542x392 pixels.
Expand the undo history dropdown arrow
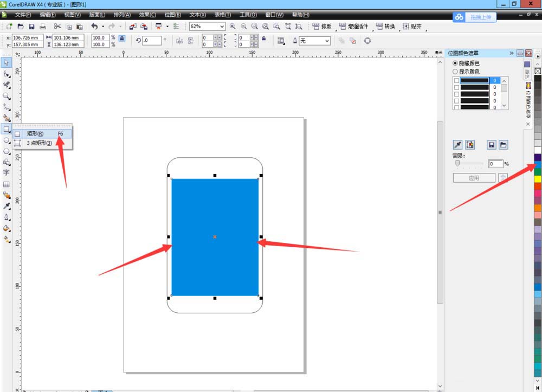[x=102, y=27]
